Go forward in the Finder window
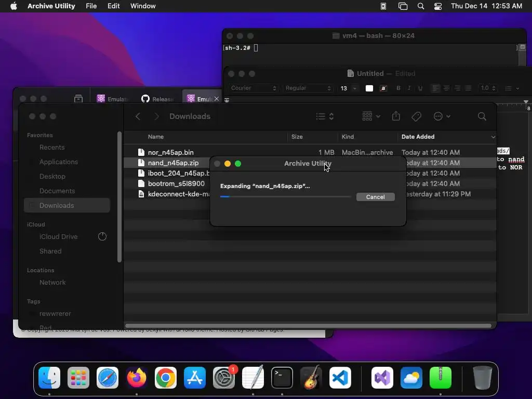Viewport: 532px width, 399px height. [x=156, y=116]
